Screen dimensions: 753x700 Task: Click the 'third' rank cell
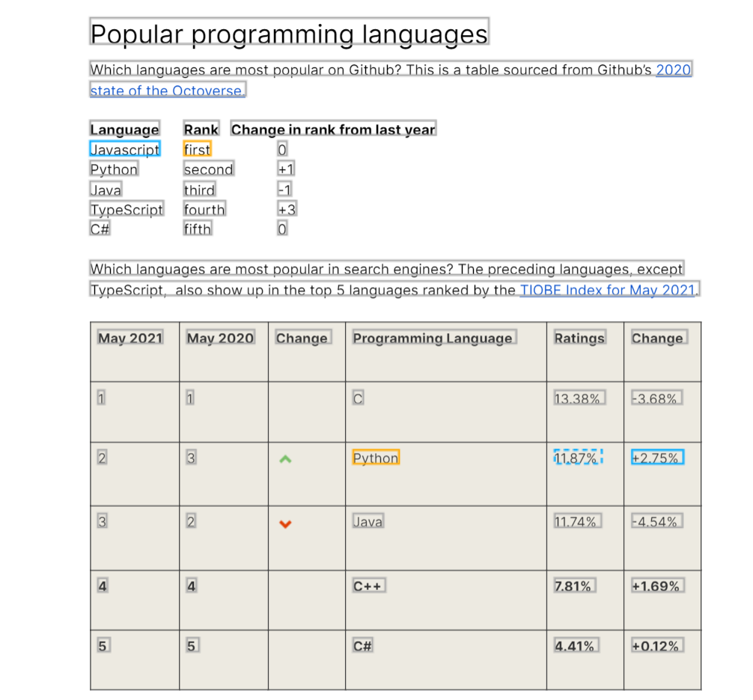tap(199, 189)
